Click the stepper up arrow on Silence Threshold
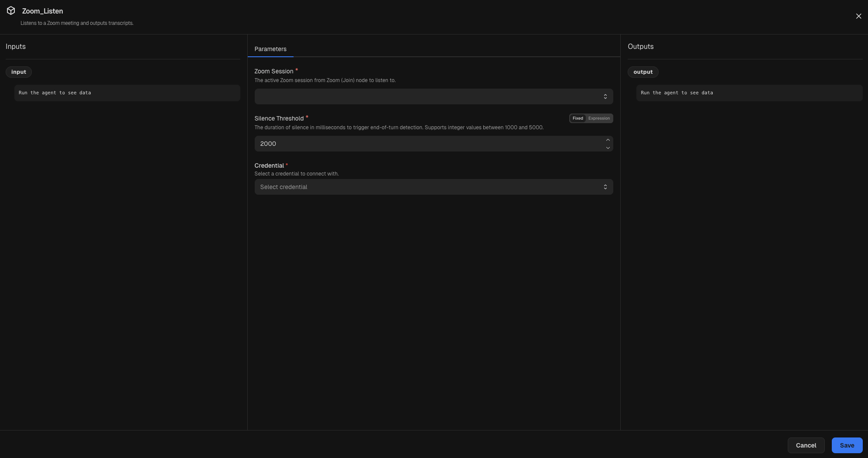 tap(608, 140)
